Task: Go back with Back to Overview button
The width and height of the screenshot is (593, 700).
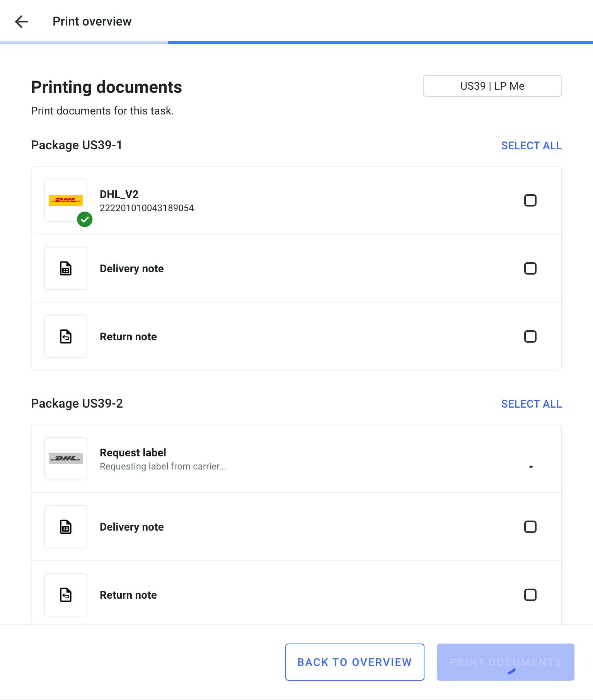Action: tap(354, 662)
